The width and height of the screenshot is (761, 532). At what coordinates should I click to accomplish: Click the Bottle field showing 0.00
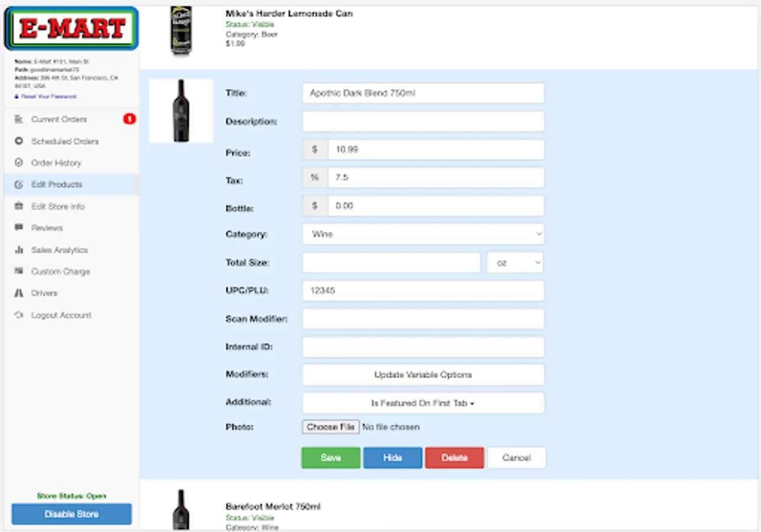(x=436, y=206)
